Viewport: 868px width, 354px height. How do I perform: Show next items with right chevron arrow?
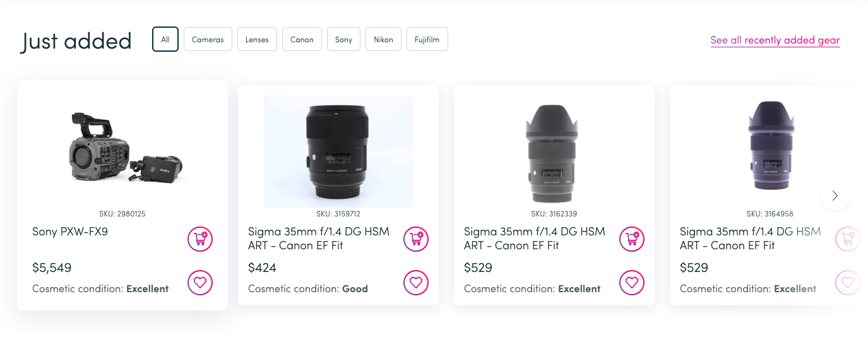(835, 196)
